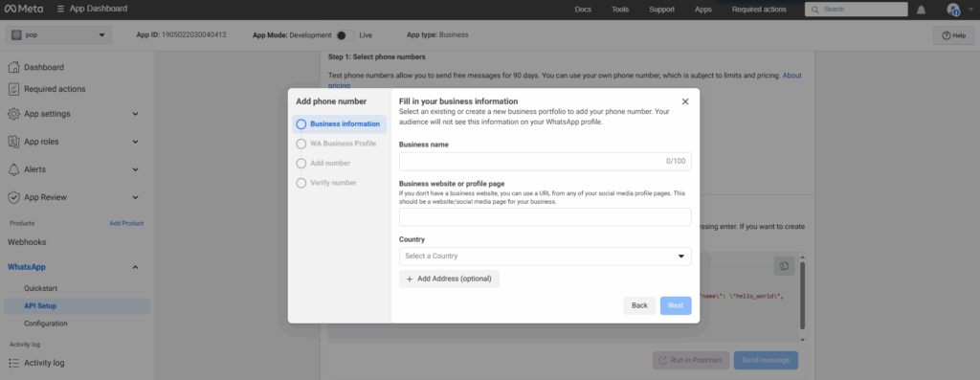Collapse the WhatsApp product section
The width and height of the screenshot is (980, 380).
click(x=135, y=267)
